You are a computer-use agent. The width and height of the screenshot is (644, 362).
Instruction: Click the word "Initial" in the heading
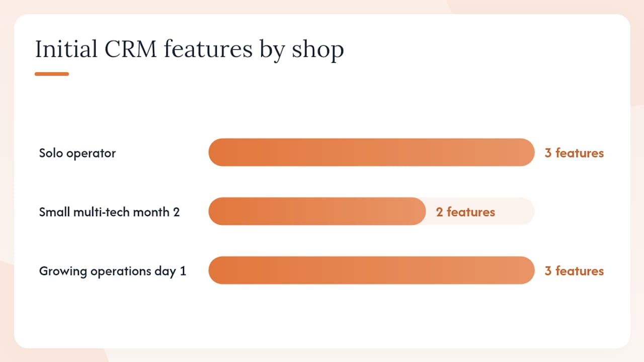(x=66, y=49)
